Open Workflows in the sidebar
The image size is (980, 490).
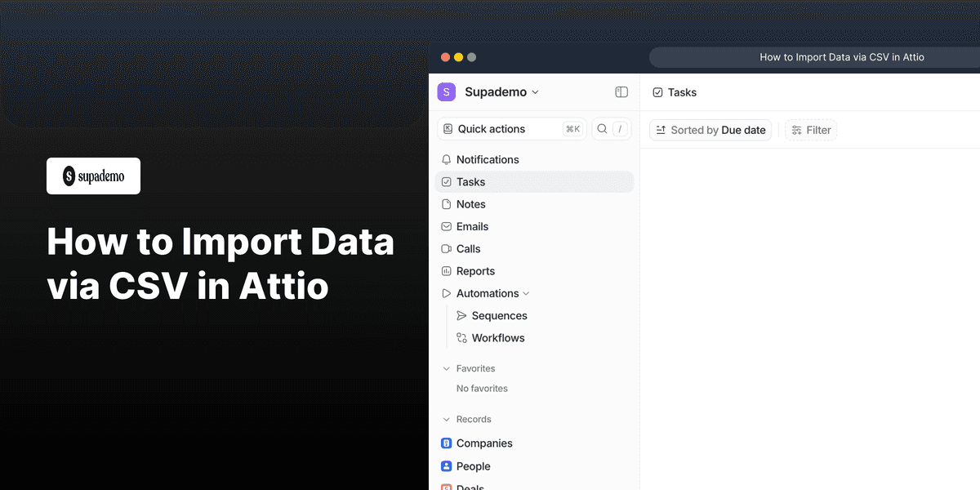coord(490,337)
